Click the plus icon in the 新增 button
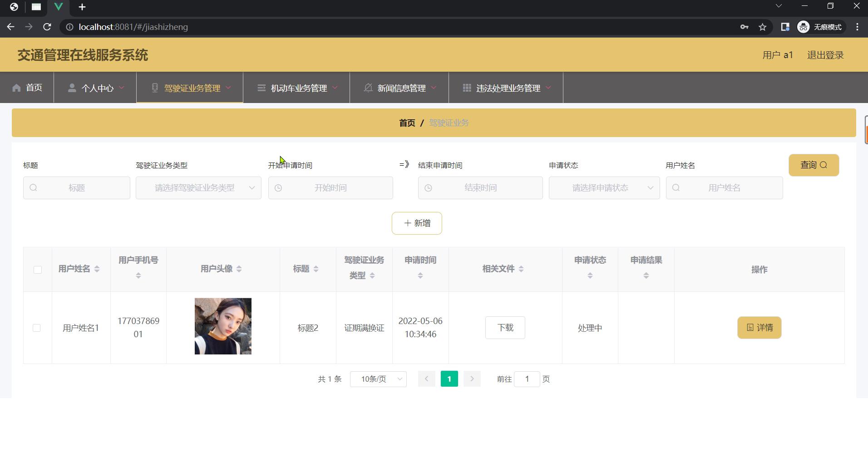This screenshot has height=462, width=868. pyautogui.click(x=408, y=223)
